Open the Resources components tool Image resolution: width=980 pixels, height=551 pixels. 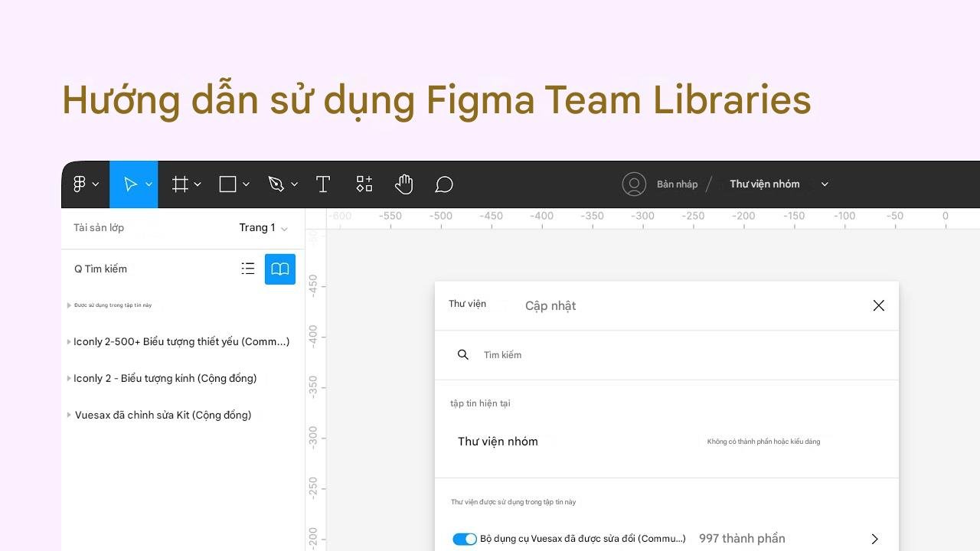(364, 184)
